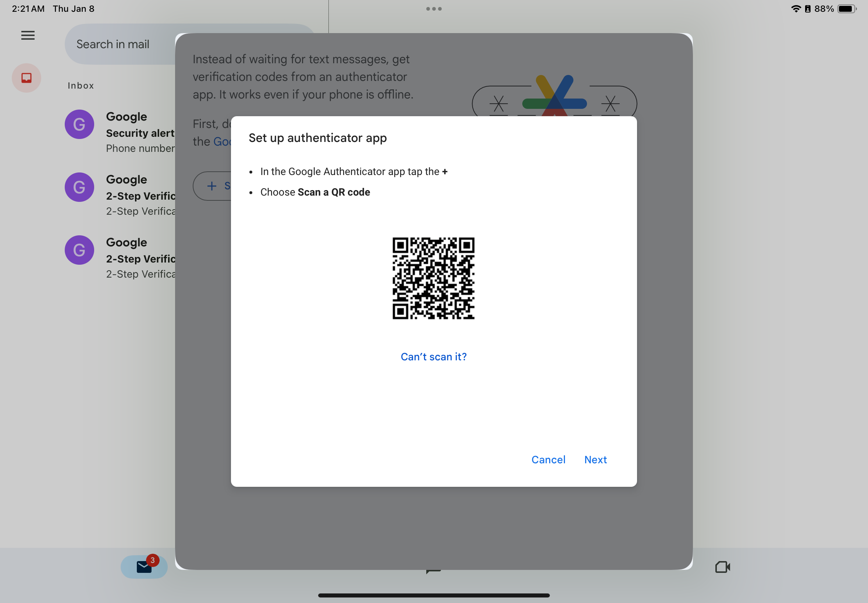Select the "tap the +" instruction line
The width and height of the screenshot is (868, 603).
(x=354, y=172)
